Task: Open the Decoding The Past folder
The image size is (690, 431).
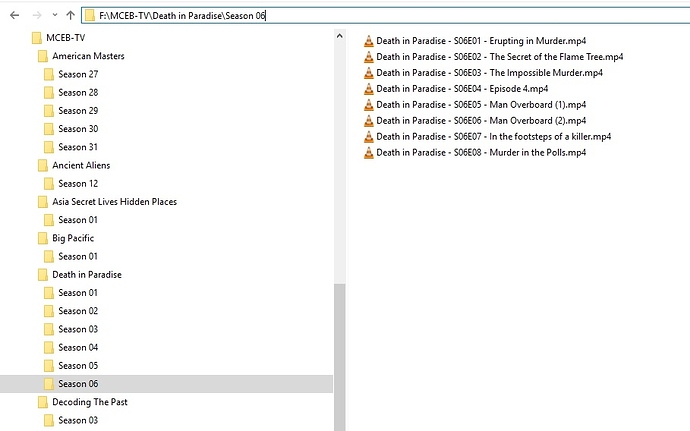Action: [90, 402]
